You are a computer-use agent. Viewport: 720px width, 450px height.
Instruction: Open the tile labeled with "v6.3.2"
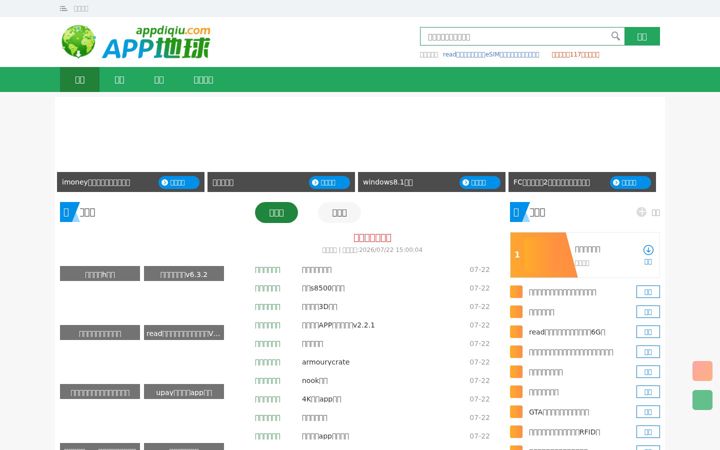(184, 274)
